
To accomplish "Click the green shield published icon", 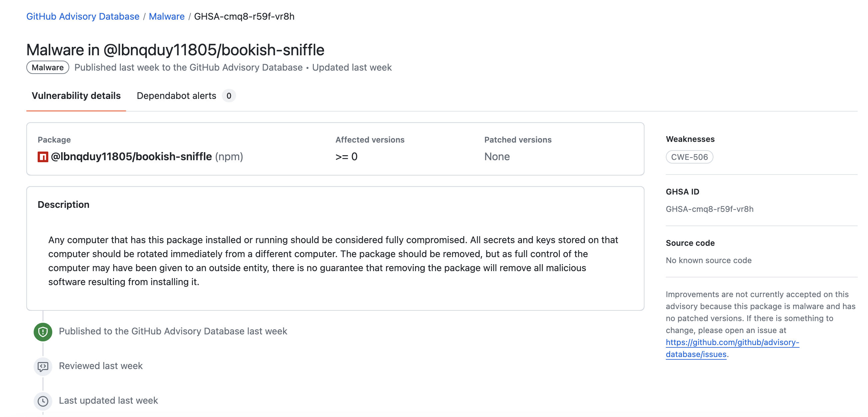I will [43, 332].
